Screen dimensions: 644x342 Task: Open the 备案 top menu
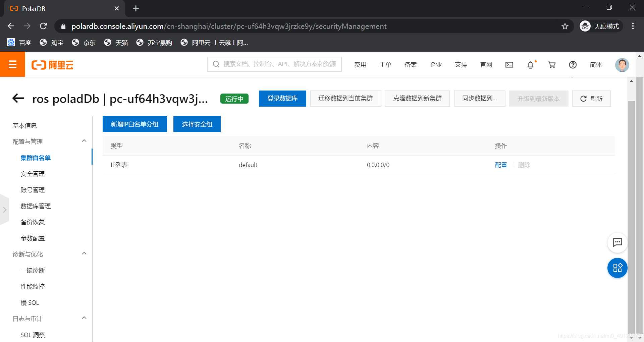(x=411, y=65)
